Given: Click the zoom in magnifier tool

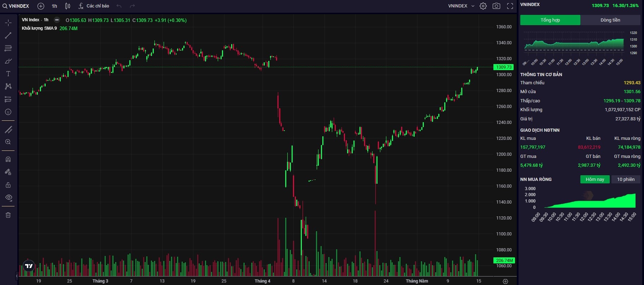Looking at the screenshot, I should [8, 142].
